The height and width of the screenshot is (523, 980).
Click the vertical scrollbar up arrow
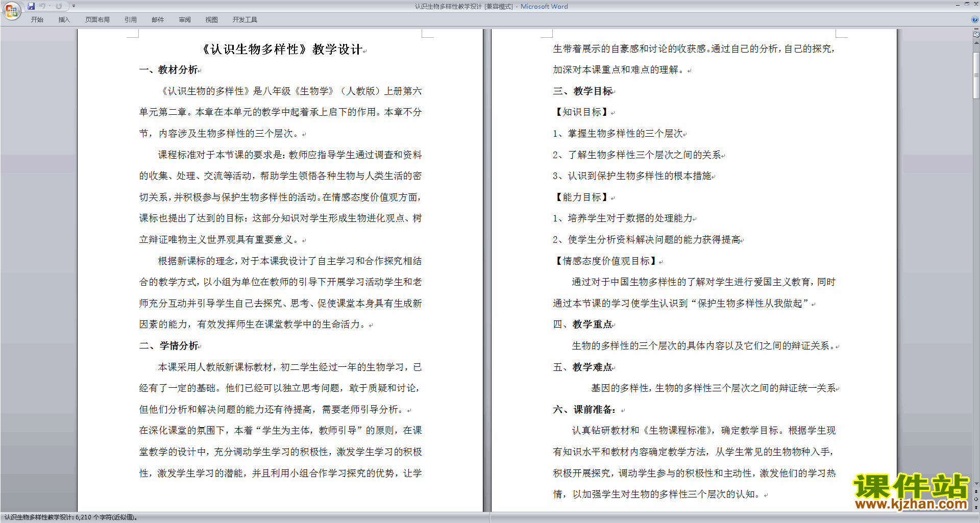click(976, 43)
